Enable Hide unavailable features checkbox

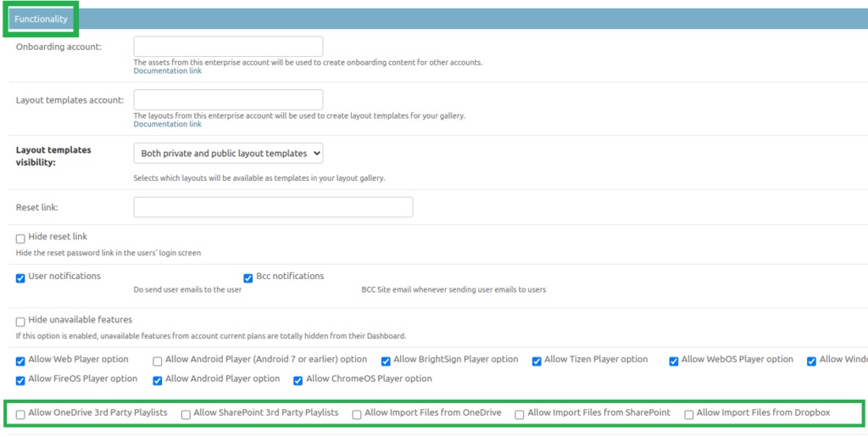[20, 322]
